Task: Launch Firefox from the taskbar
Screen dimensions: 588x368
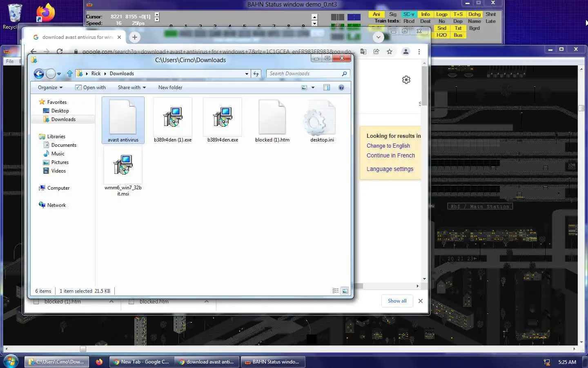Action: pyautogui.click(x=99, y=362)
